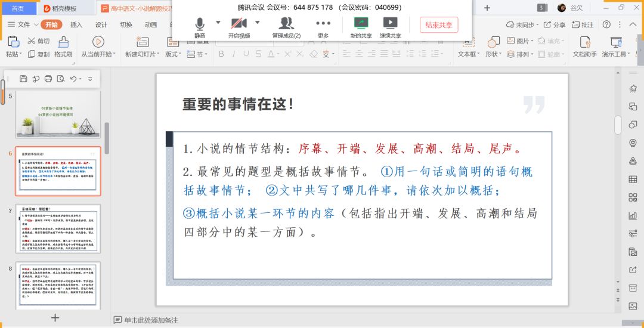Image resolution: width=644 pixels, height=328 pixels.
Task: Expand the undo history dropdown arrow
Action: pyautogui.click(x=80, y=79)
